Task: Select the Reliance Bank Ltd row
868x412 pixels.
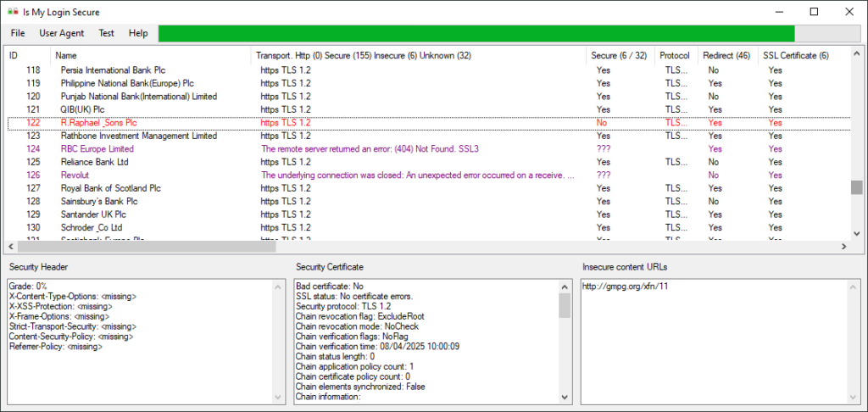Action: click(429, 162)
